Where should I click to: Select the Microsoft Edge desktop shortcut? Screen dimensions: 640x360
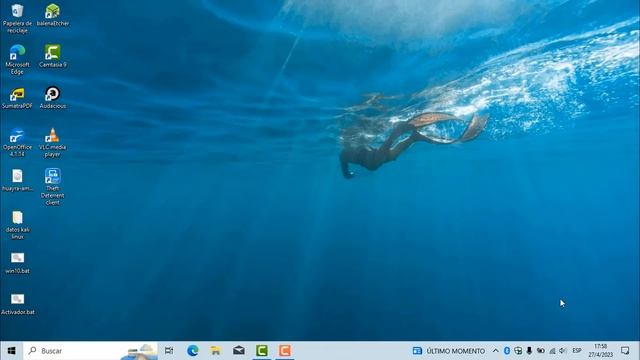click(17, 60)
